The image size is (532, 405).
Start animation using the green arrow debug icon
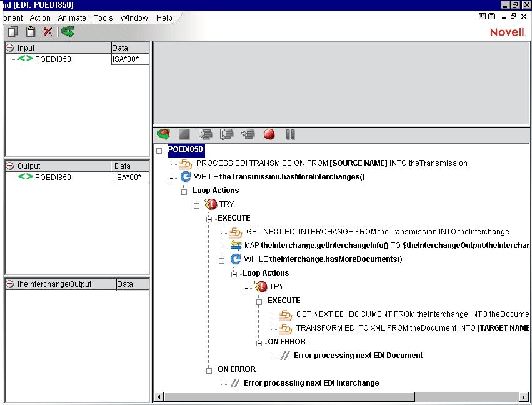(162, 134)
